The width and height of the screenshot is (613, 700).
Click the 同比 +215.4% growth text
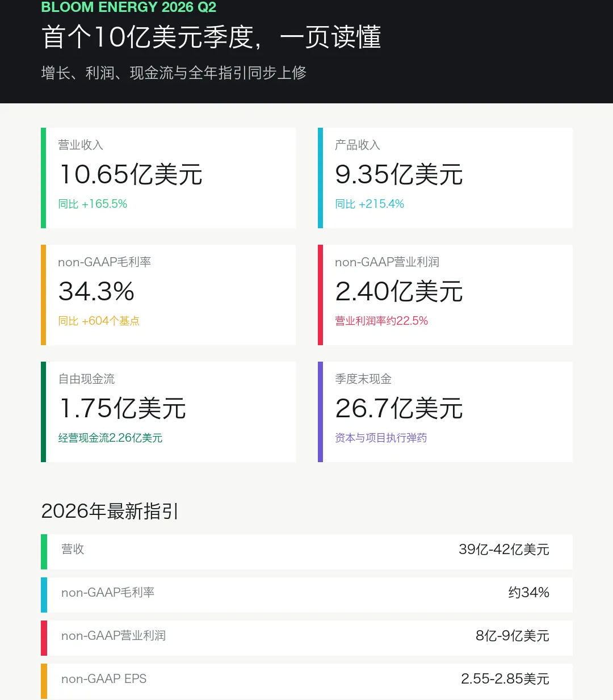tap(370, 204)
